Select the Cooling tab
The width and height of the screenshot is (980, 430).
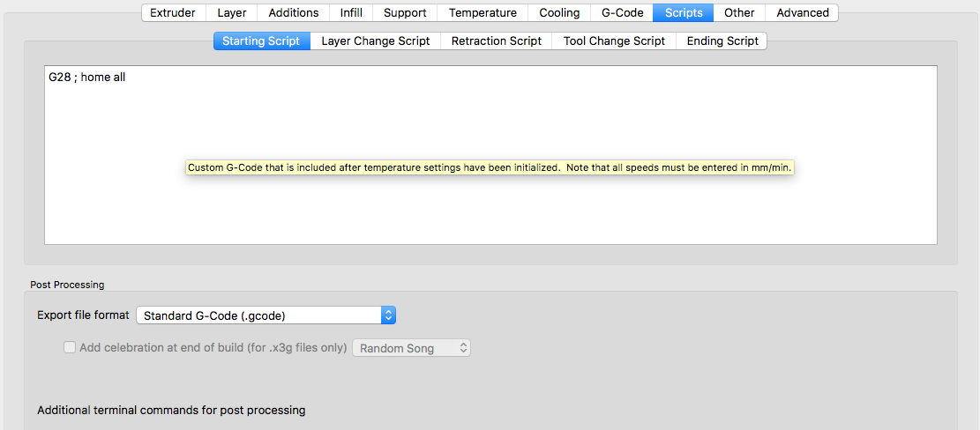[559, 12]
